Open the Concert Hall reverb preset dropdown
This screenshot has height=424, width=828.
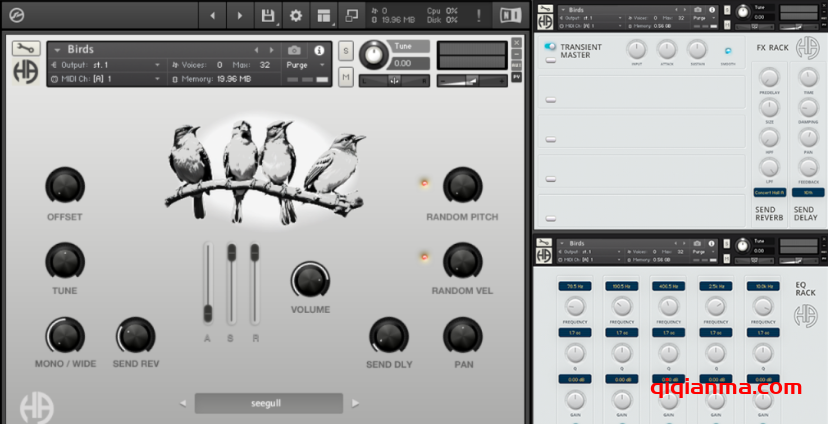tap(770, 193)
